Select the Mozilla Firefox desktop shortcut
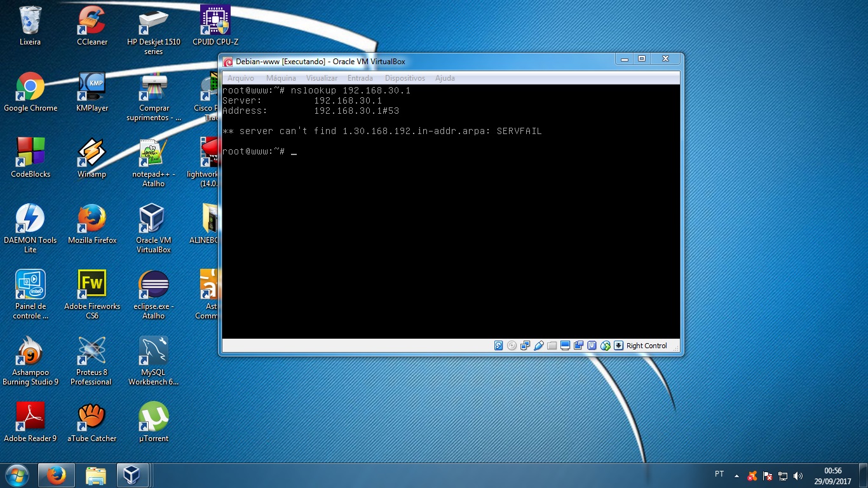The width and height of the screenshot is (868, 488). click(x=92, y=224)
